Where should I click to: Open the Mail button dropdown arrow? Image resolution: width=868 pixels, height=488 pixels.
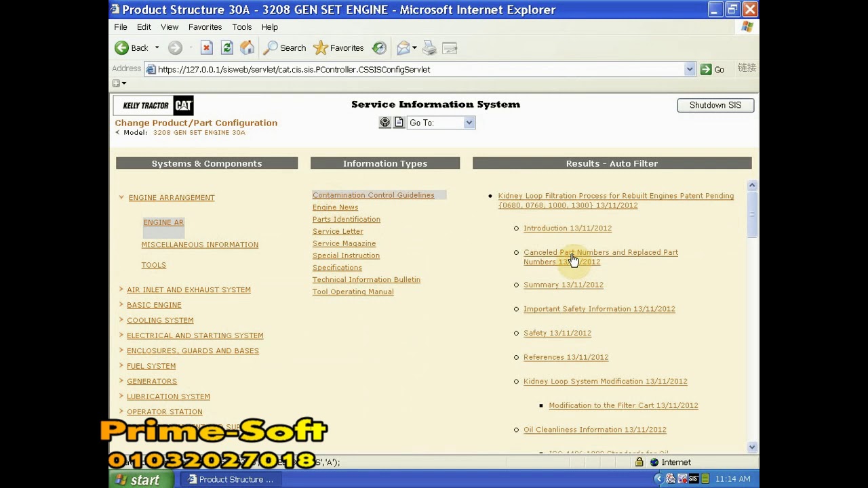414,48
